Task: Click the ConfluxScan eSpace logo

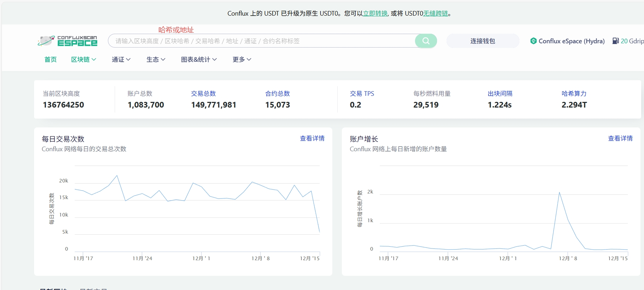Action: coord(67,41)
